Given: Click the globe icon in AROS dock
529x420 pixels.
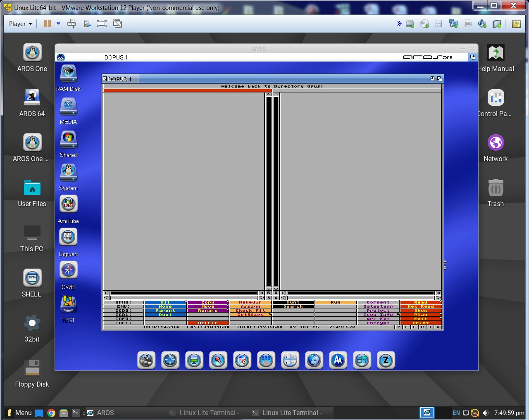Looking at the screenshot, I should [x=314, y=360].
